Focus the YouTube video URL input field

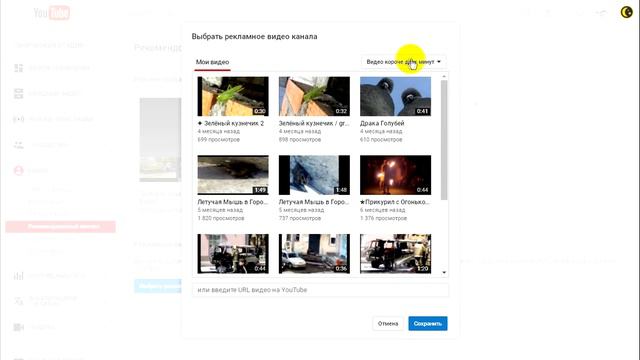(x=320, y=290)
